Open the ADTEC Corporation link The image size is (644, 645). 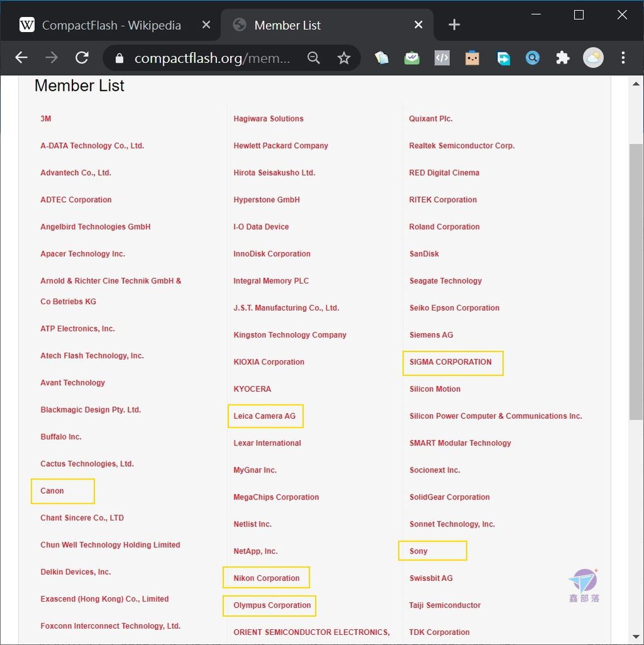[x=76, y=200]
